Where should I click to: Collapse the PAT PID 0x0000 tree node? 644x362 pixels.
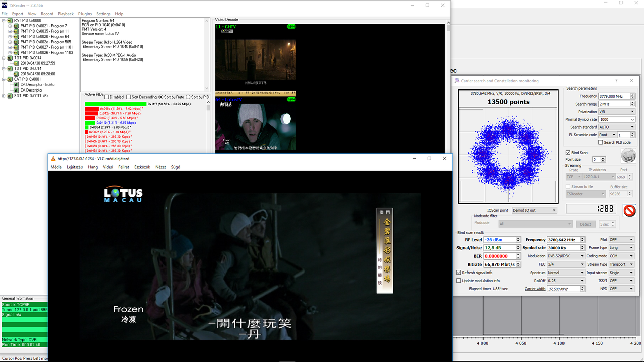(x=4, y=21)
